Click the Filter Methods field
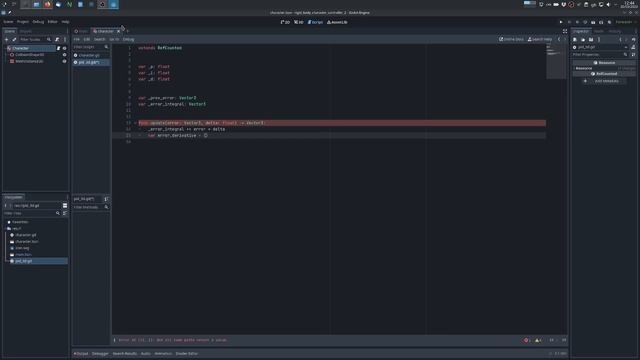The image size is (640, 360). [91, 207]
